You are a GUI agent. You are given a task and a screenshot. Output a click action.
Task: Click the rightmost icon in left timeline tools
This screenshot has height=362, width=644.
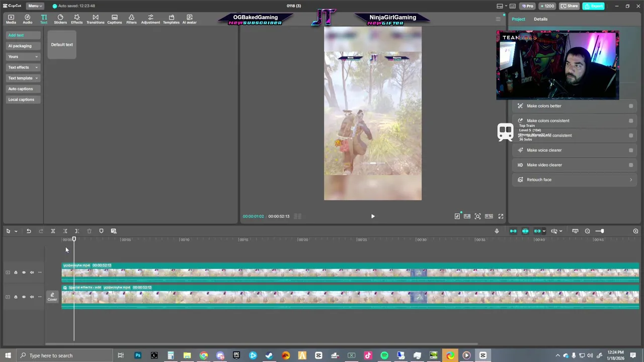[114, 231]
